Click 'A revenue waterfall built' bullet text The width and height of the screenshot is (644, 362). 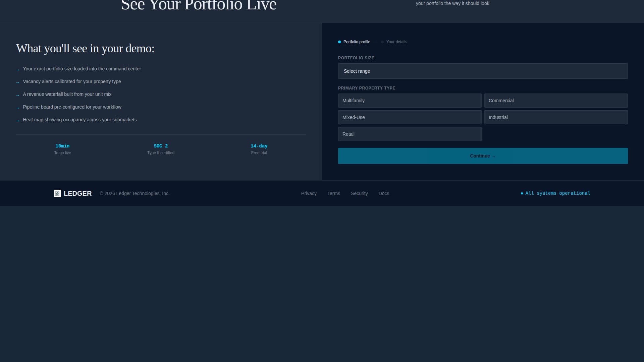(x=67, y=94)
